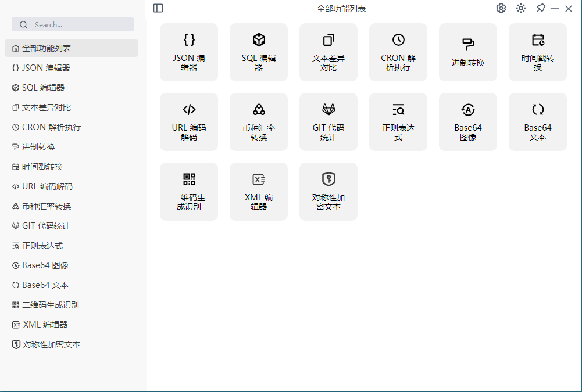The image size is (582, 392).
Task: Select 全部功能列表 in the sidebar
Action: pyautogui.click(x=72, y=48)
